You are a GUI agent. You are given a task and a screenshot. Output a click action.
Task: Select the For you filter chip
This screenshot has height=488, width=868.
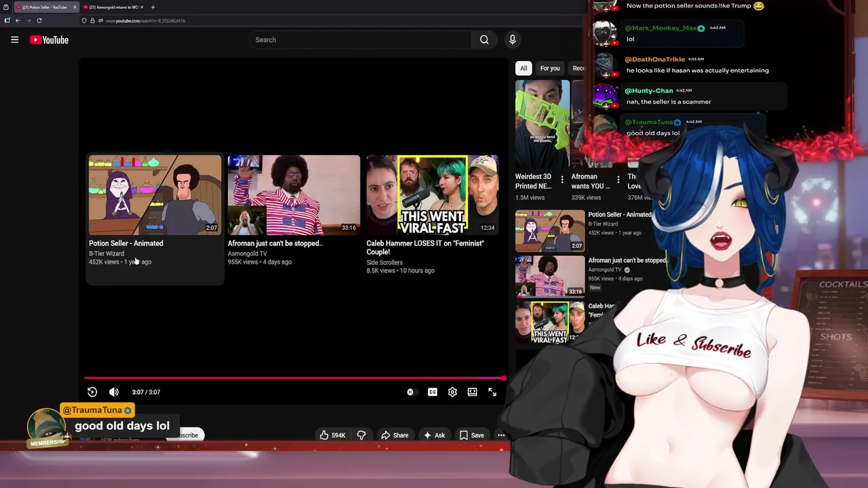(x=550, y=68)
